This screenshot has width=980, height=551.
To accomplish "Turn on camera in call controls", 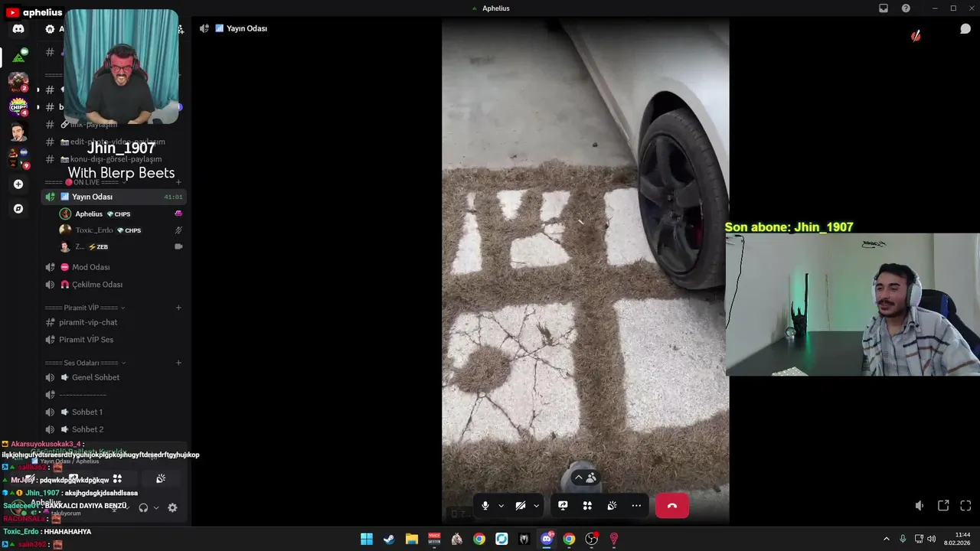I will 521,506.
